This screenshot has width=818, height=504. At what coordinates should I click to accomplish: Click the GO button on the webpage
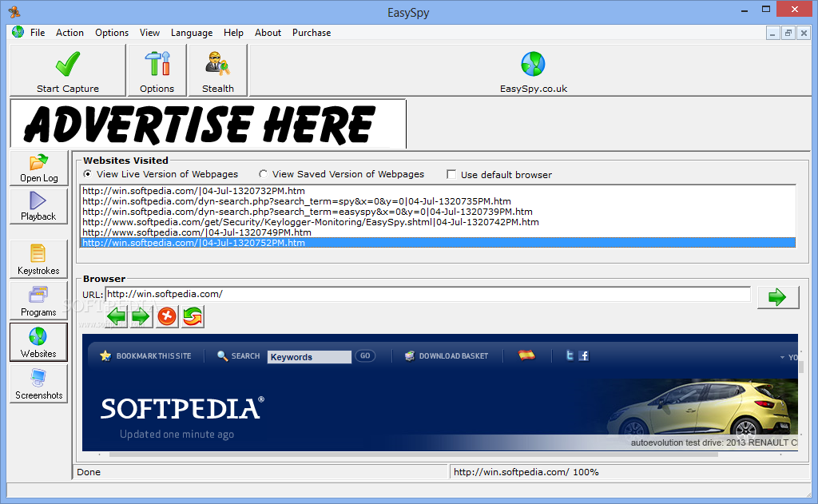pos(365,355)
